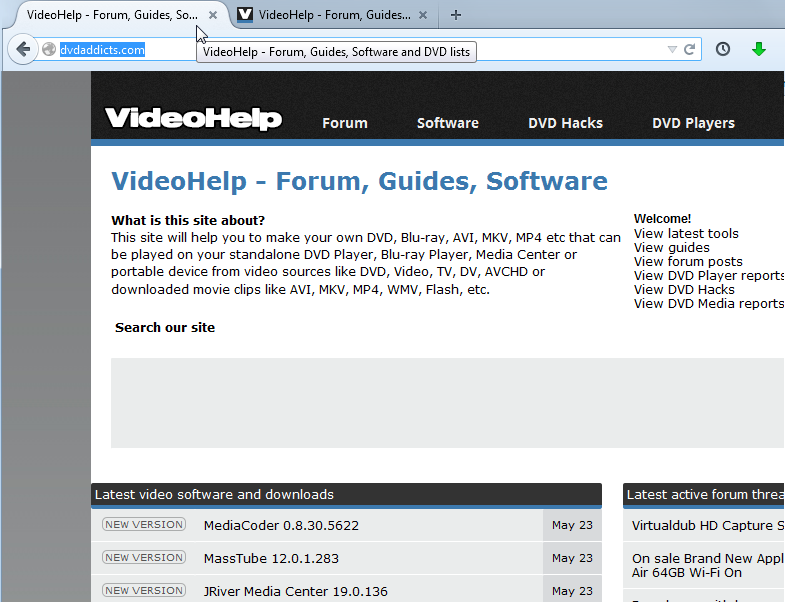This screenshot has width=785, height=602.
Task: Open Virtualdub HD Capture forum thread
Action: (x=708, y=525)
